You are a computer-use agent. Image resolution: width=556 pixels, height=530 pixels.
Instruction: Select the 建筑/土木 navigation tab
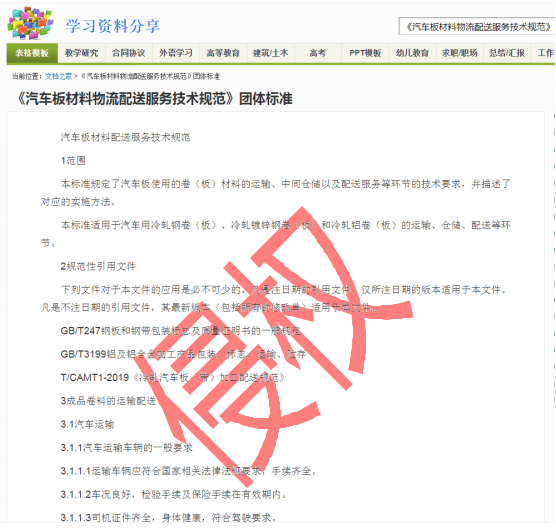tap(271, 53)
